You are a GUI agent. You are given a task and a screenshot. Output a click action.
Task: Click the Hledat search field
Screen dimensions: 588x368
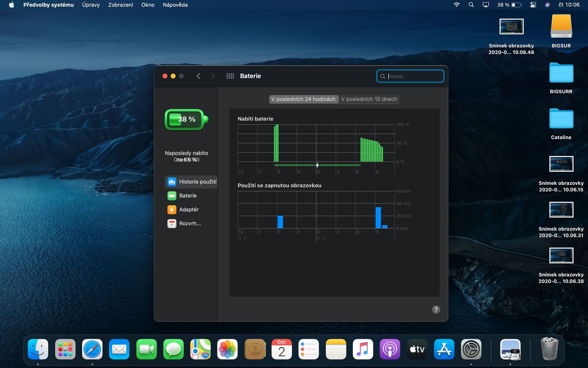click(410, 76)
